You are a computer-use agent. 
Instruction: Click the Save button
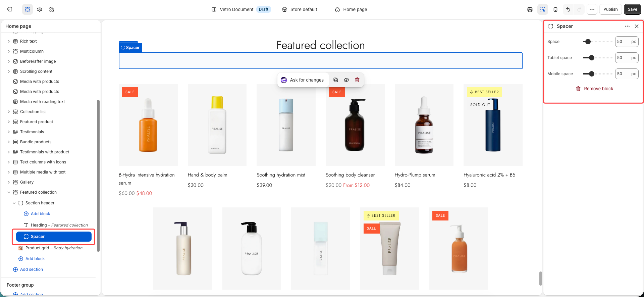click(x=633, y=9)
